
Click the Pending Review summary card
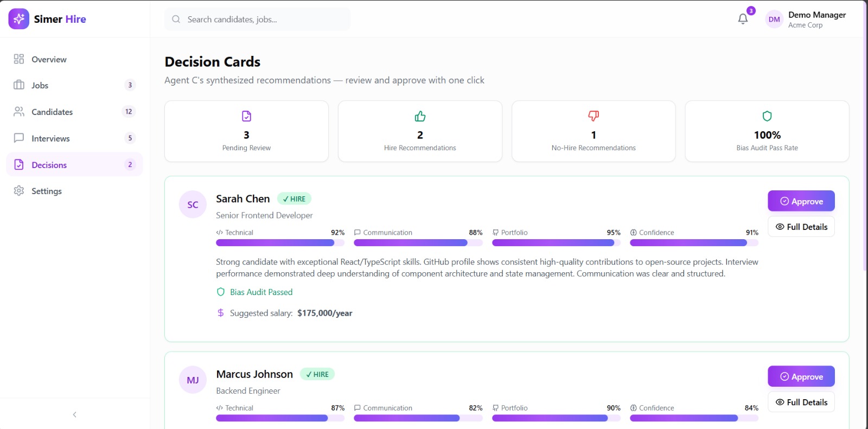click(246, 131)
